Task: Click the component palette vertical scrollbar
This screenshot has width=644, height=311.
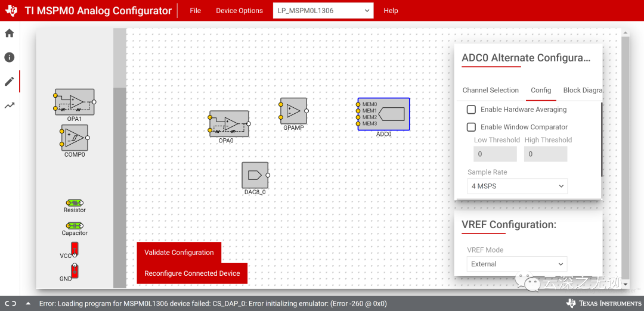Action: pos(119,158)
